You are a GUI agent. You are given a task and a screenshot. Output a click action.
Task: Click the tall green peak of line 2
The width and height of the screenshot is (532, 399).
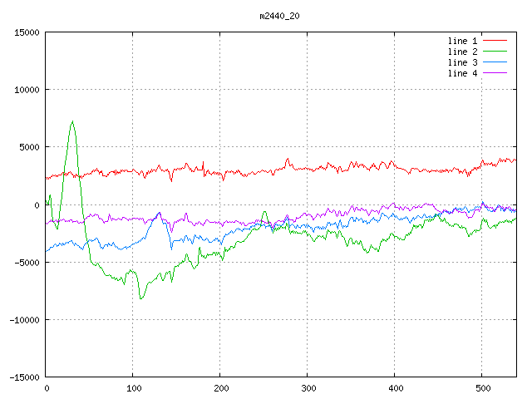pyautogui.click(x=72, y=122)
